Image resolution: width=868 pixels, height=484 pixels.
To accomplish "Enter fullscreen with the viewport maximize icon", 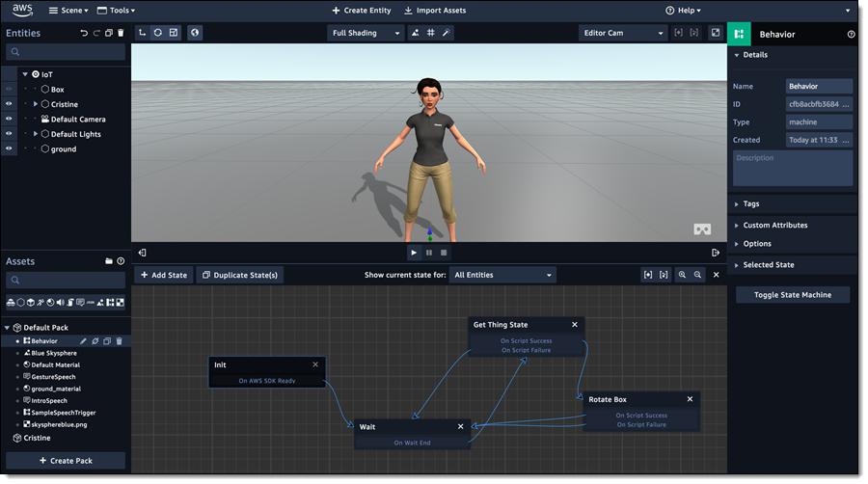I will point(715,33).
